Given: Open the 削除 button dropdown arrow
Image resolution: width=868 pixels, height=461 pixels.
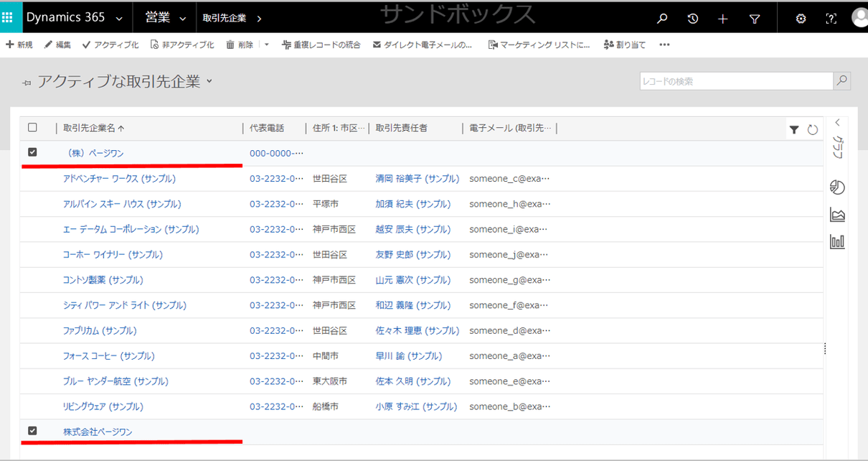Looking at the screenshot, I should (x=266, y=45).
